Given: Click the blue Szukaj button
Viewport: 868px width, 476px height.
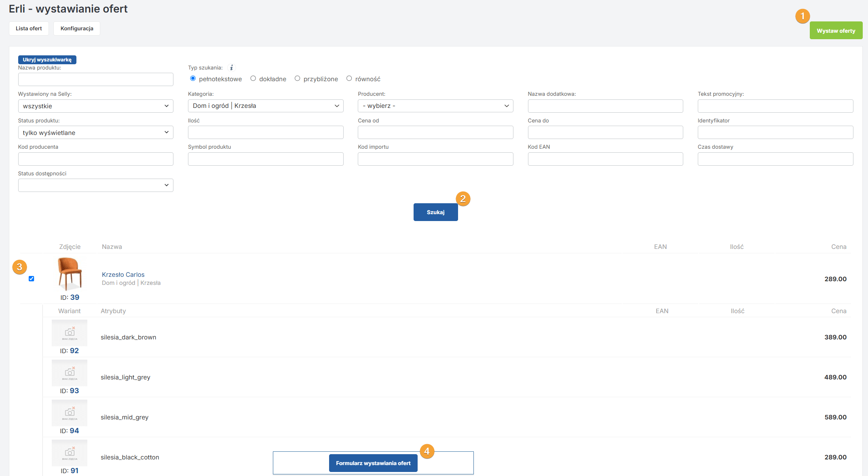Looking at the screenshot, I should [435, 212].
